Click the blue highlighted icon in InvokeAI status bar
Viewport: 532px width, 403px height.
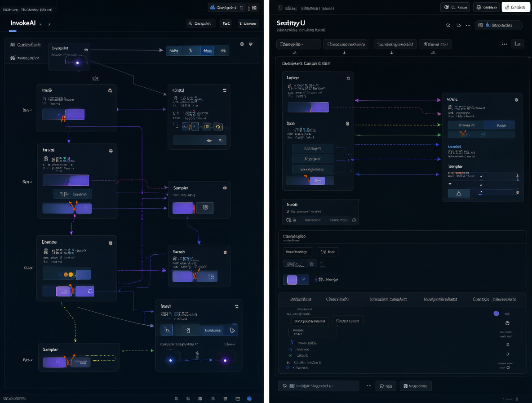point(249,399)
